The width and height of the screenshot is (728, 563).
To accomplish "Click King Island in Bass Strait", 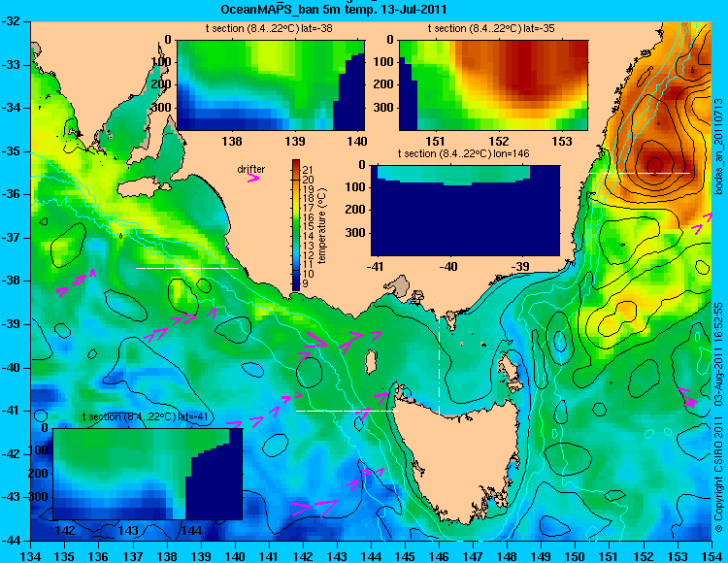I will click(x=371, y=362).
